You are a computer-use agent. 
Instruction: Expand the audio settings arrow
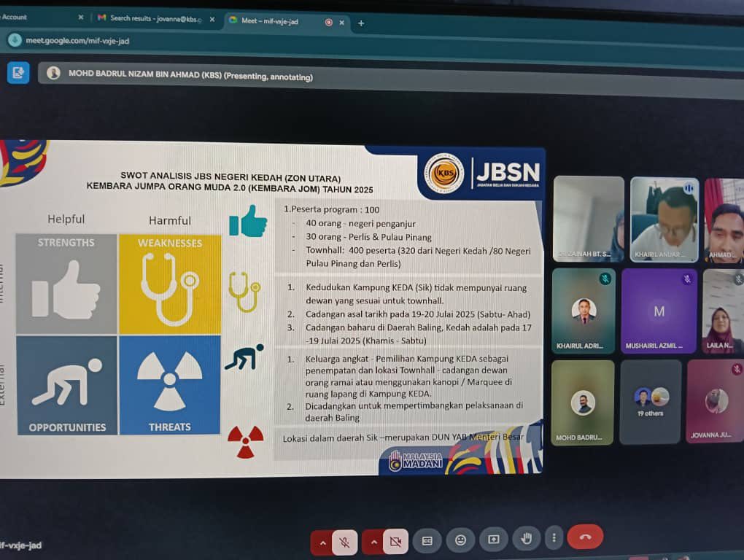(x=322, y=542)
